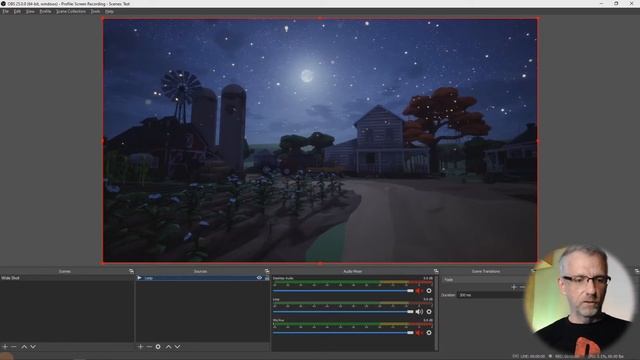This screenshot has height=360, width=640.
Task: Mute the middle channel white speaker icon
Action: [419, 311]
